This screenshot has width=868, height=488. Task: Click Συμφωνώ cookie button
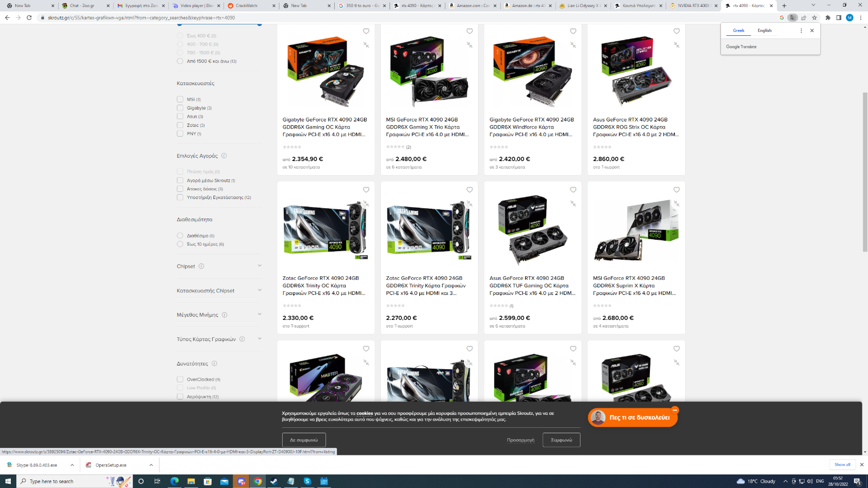561,440
